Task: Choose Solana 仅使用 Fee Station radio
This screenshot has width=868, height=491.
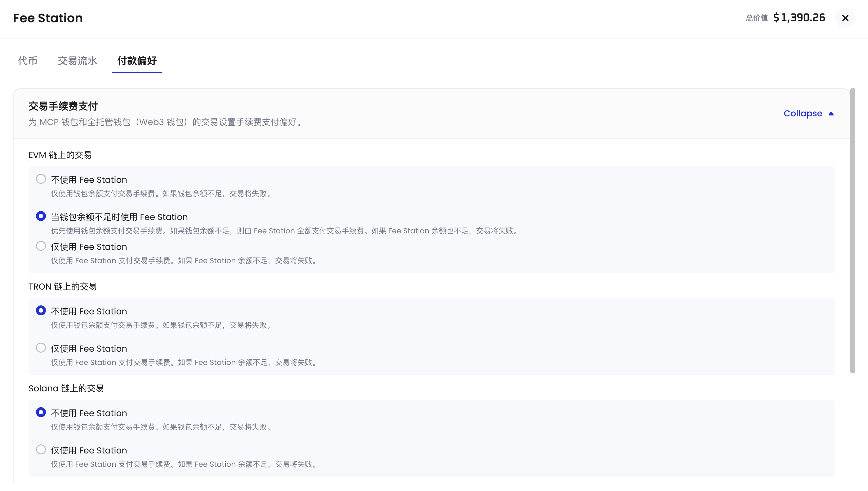Action: click(41, 449)
